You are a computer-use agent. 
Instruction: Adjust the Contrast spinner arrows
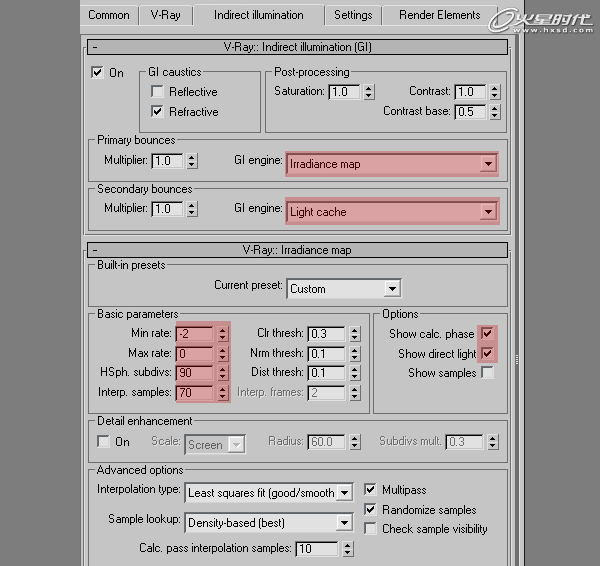(494, 92)
